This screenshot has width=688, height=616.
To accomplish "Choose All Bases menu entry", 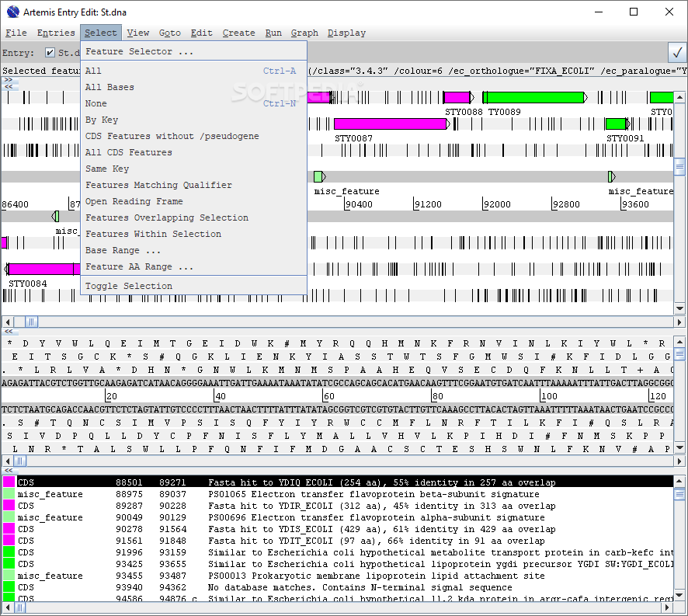I will 193,87.
